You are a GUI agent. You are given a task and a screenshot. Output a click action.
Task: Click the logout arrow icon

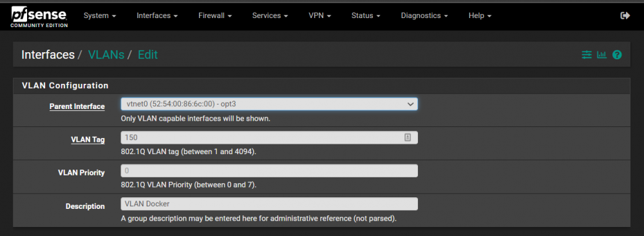625,15
